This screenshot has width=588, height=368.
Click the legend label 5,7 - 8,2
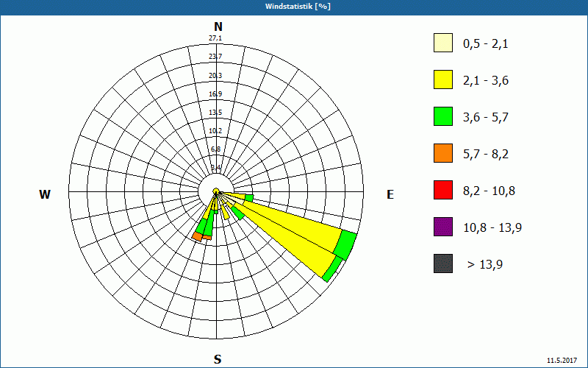(x=486, y=155)
